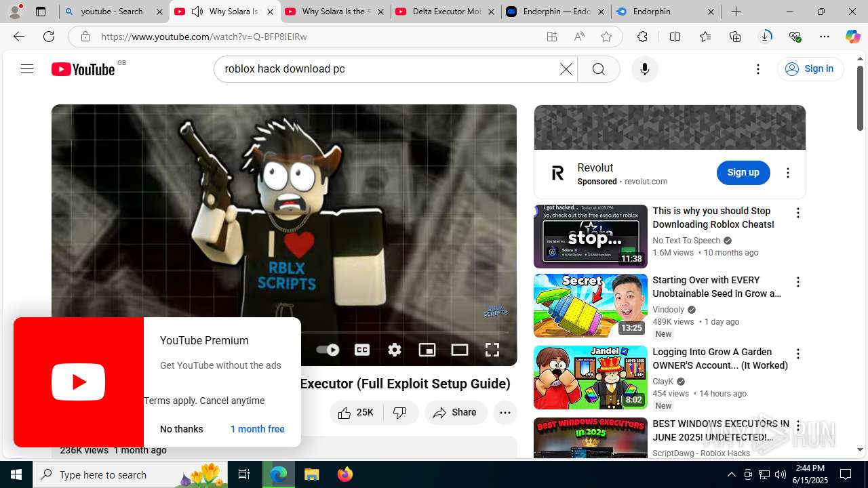Open thumbnail of 8:02 Jandel video
This screenshot has width=868, height=488.
[591, 378]
